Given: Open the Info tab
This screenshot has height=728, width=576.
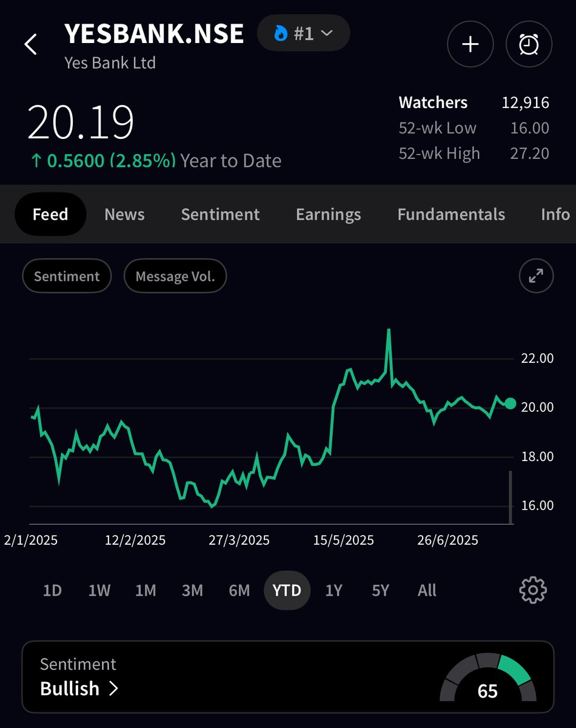Looking at the screenshot, I should (555, 214).
